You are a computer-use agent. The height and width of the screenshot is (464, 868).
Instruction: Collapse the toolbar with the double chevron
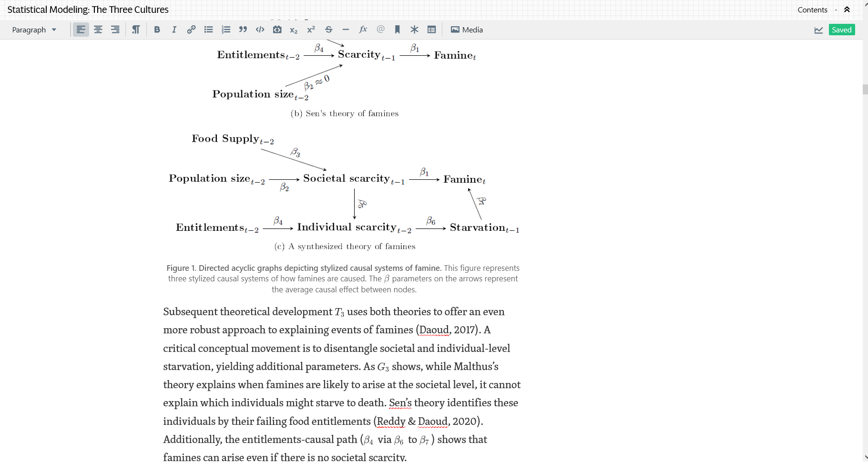(x=847, y=9)
